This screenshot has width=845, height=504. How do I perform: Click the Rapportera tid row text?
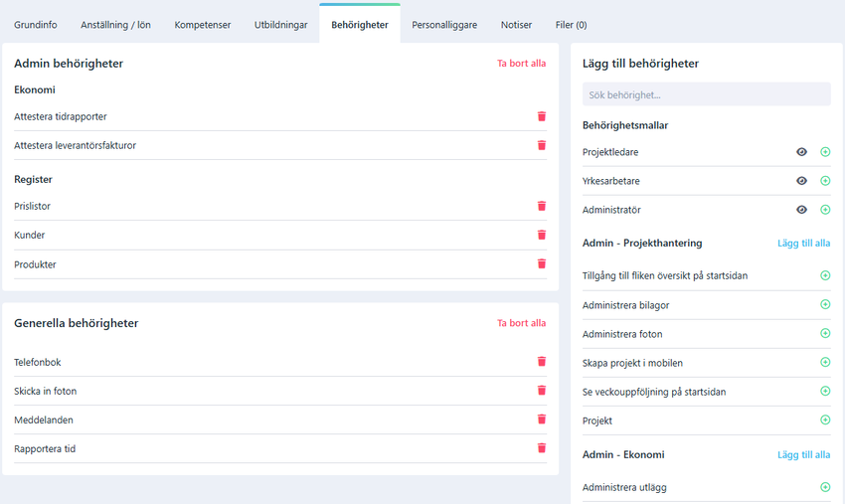[x=45, y=448]
